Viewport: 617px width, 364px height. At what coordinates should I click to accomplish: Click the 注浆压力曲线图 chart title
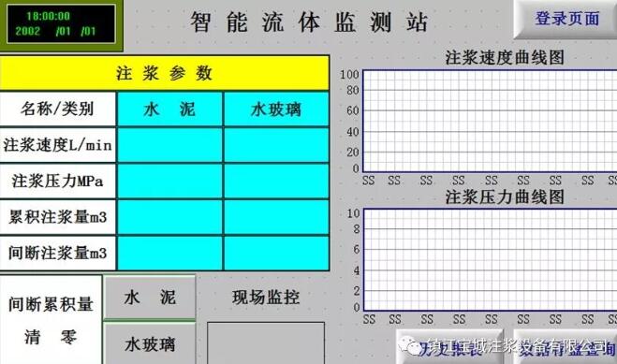tap(505, 197)
